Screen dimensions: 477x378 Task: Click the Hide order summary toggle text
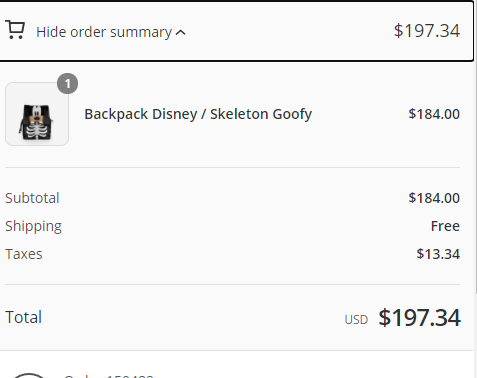tap(104, 32)
